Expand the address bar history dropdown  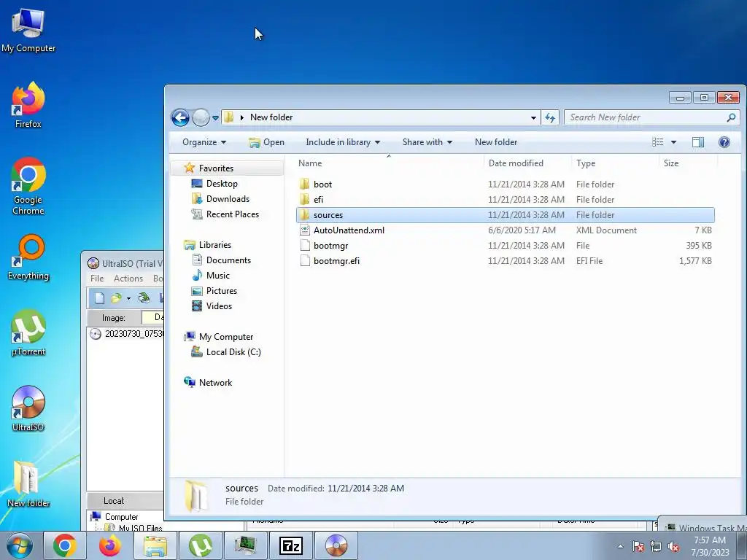[533, 117]
